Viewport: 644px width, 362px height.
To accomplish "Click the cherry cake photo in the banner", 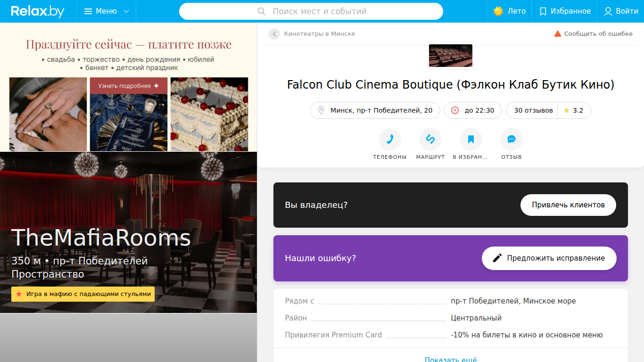I will tap(209, 114).
